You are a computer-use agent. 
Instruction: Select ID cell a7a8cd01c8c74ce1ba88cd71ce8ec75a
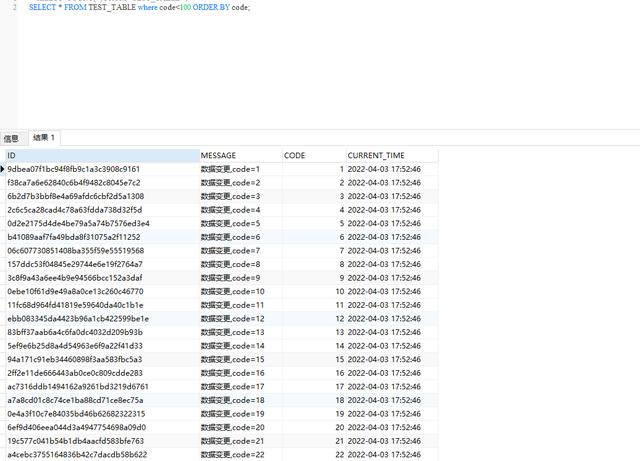click(x=102, y=400)
